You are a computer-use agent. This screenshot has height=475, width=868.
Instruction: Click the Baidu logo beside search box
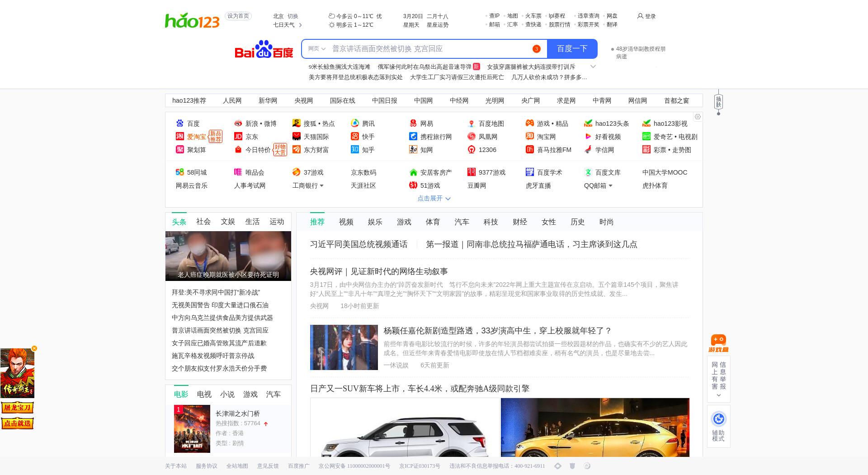click(x=264, y=49)
